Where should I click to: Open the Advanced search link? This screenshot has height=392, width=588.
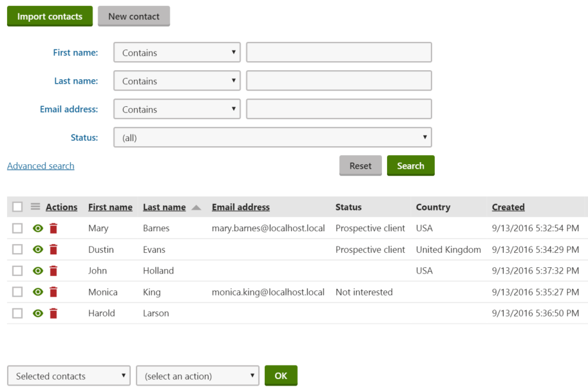coord(40,165)
